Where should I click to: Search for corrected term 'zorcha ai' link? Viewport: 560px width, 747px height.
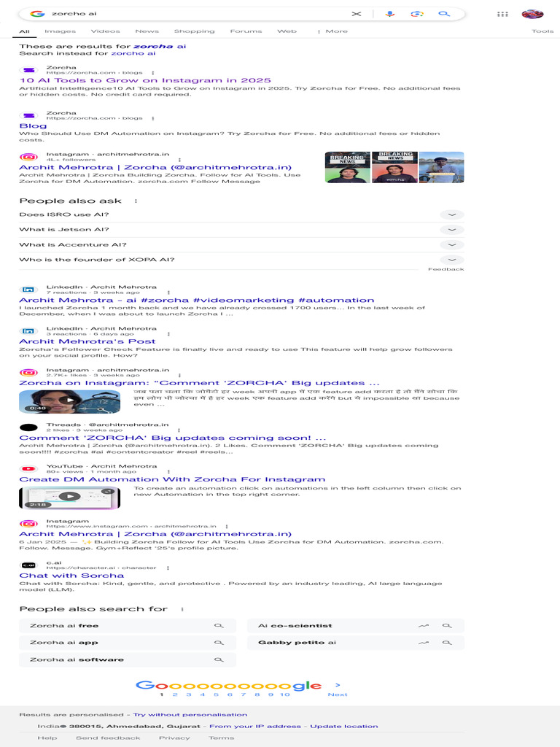[160, 46]
